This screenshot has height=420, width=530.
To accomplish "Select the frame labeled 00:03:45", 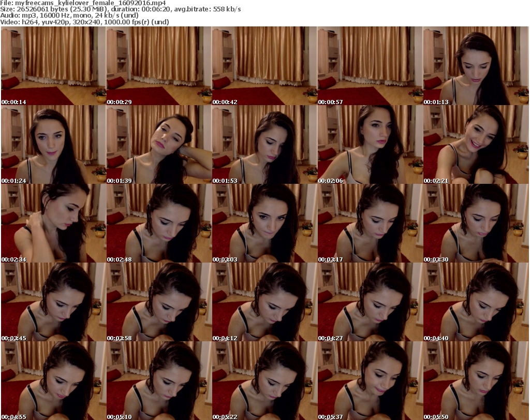I will (53, 302).
